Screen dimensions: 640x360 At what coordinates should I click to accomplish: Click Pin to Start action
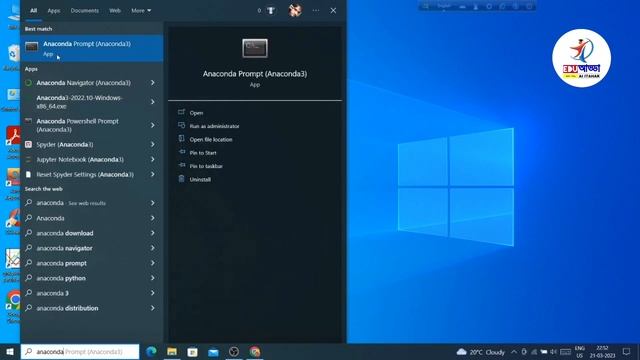[203, 153]
